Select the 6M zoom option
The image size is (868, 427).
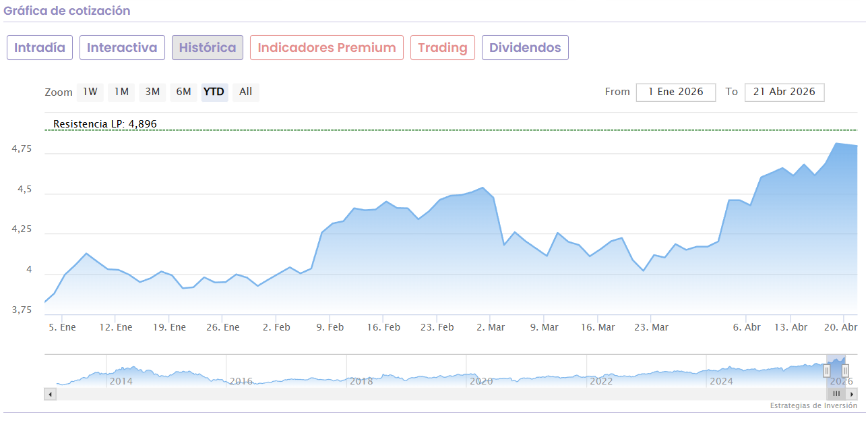point(184,92)
